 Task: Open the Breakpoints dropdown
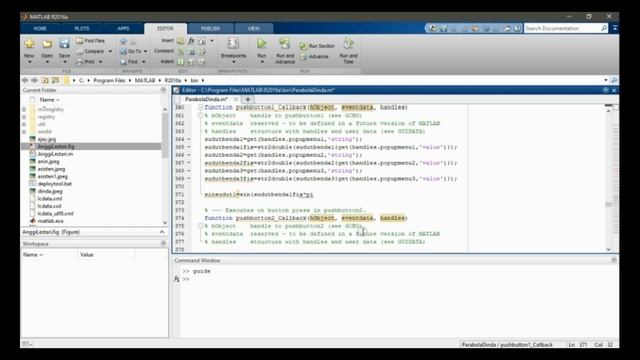(233, 62)
